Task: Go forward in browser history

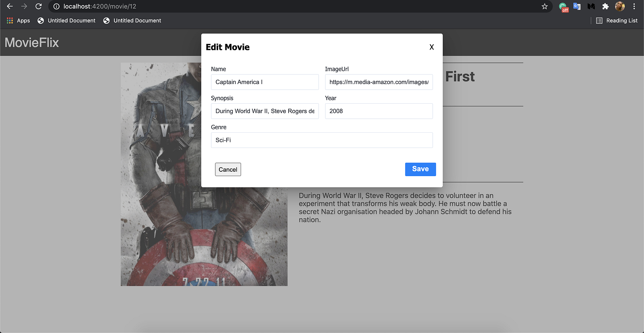Action: [x=24, y=6]
